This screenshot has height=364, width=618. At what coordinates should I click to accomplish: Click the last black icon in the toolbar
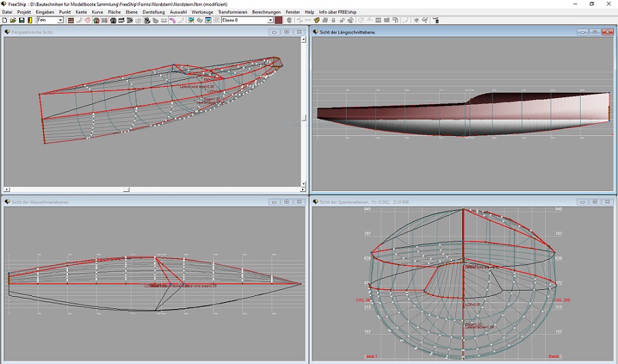click(x=436, y=20)
